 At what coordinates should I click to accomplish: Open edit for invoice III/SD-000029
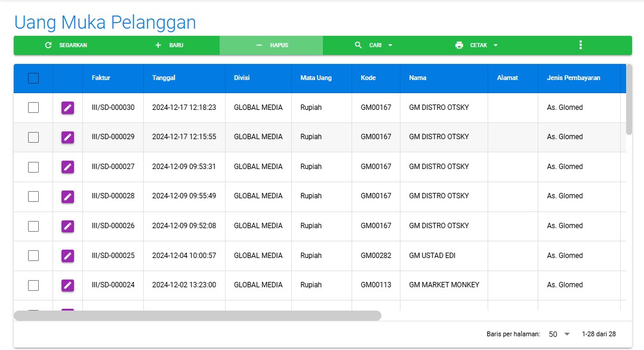click(x=67, y=137)
